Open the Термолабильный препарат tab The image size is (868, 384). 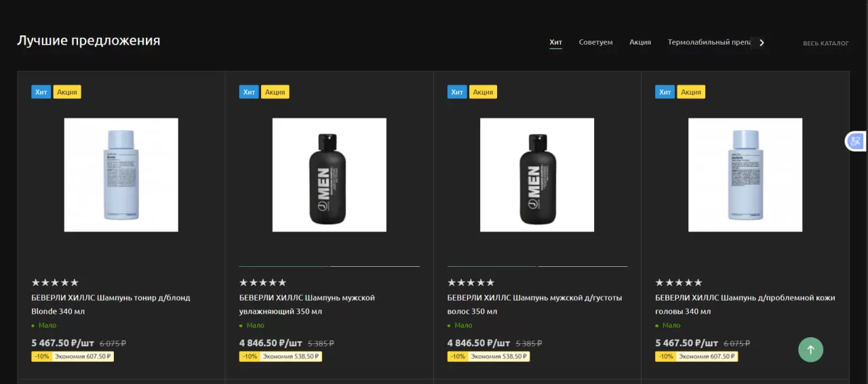pyautogui.click(x=709, y=42)
